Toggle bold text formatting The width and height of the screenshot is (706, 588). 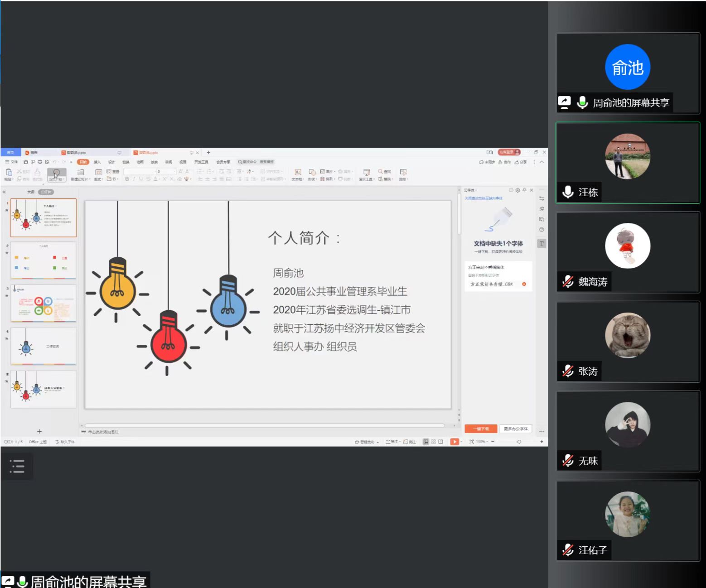127,179
